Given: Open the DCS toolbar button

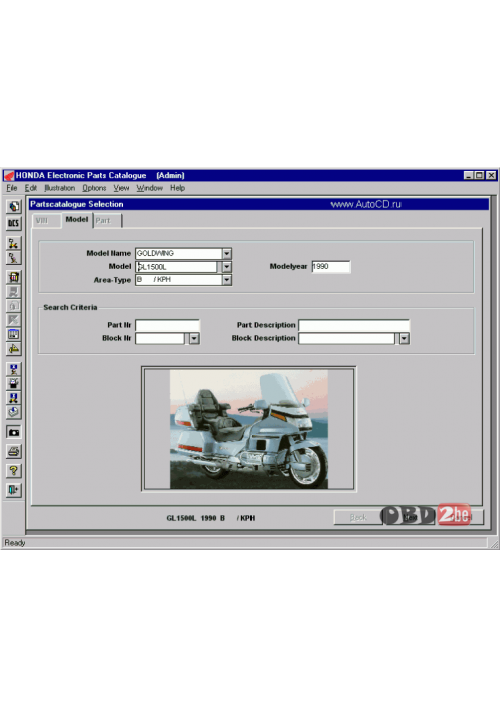Looking at the screenshot, I should click(x=13, y=223).
